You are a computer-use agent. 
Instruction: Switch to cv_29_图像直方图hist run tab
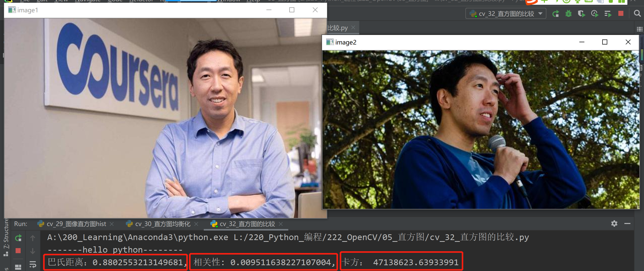[76, 224]
